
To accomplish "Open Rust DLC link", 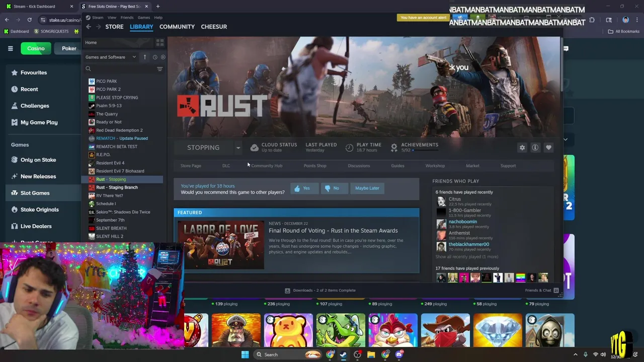I will coord(226,165).
